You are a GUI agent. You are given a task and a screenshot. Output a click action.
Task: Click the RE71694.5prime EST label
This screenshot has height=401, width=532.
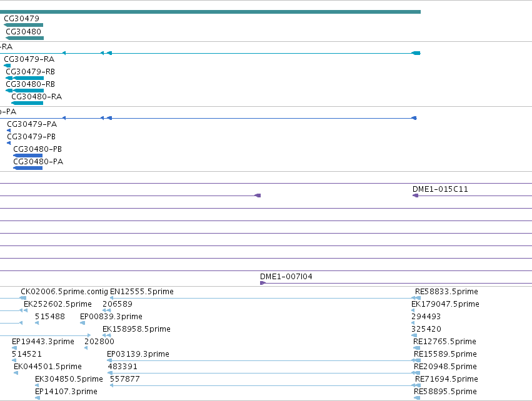pos(446,379)
